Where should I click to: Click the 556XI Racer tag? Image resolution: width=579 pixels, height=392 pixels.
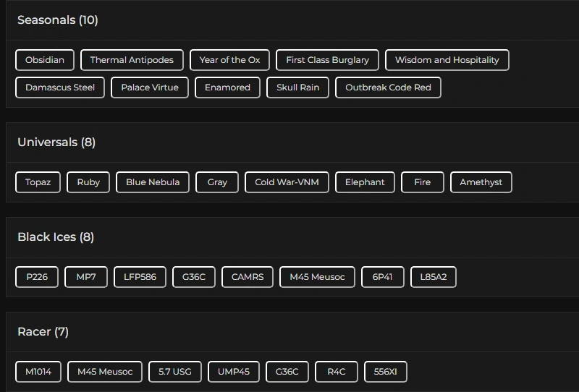click(x=386, y=372)
